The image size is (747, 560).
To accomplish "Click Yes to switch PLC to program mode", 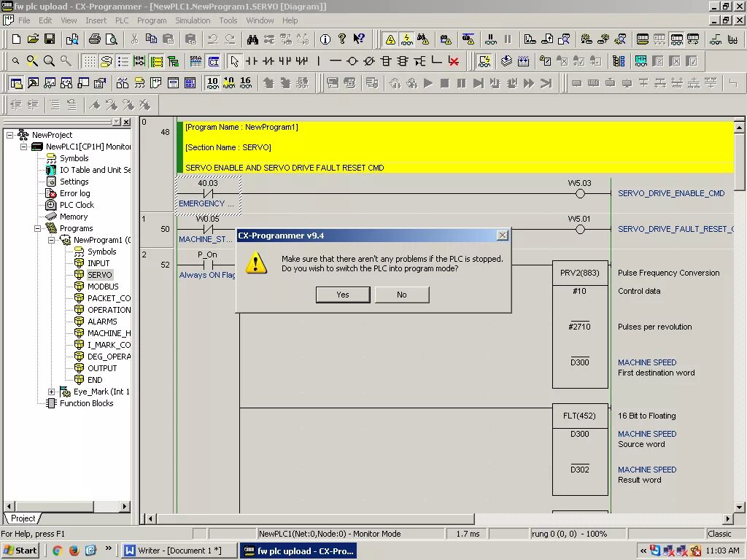I will pyautogui.click(x=343, y=295).
